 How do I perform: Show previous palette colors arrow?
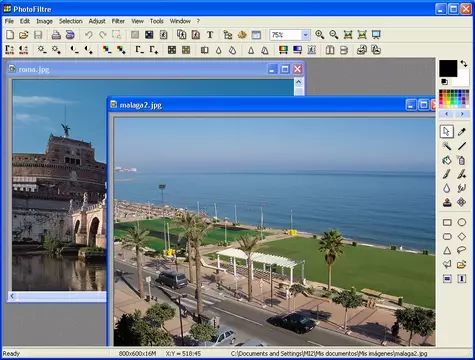[447, 114]
